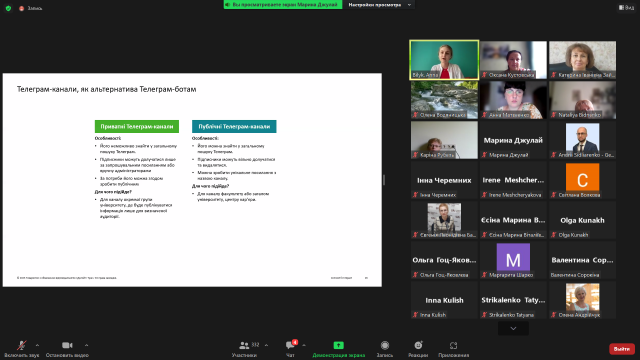Image resolution: width=640 pixels, height=360 pixels.
Task: Open video options arrow beside camera
Action: pos(86,345)
